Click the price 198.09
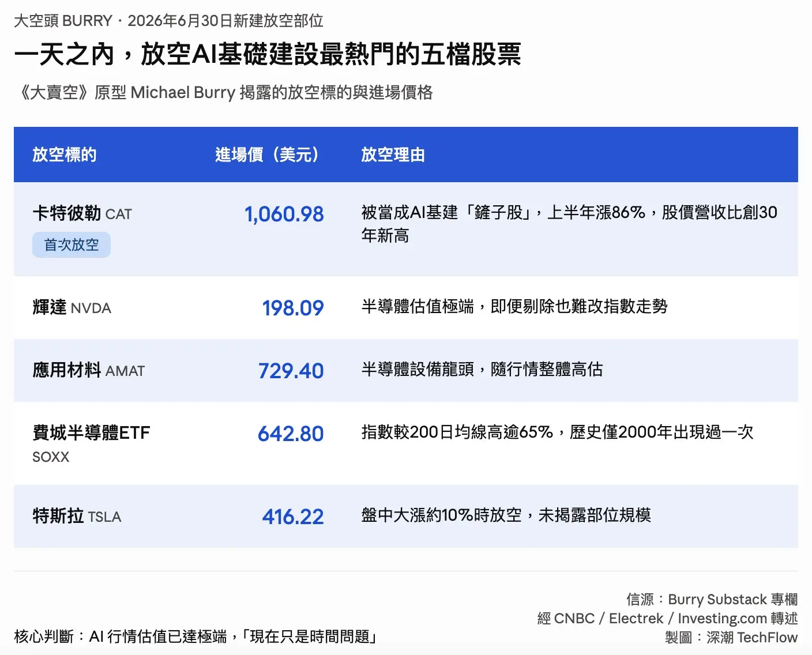Viewport: 812px width, 655px height. 293,308
